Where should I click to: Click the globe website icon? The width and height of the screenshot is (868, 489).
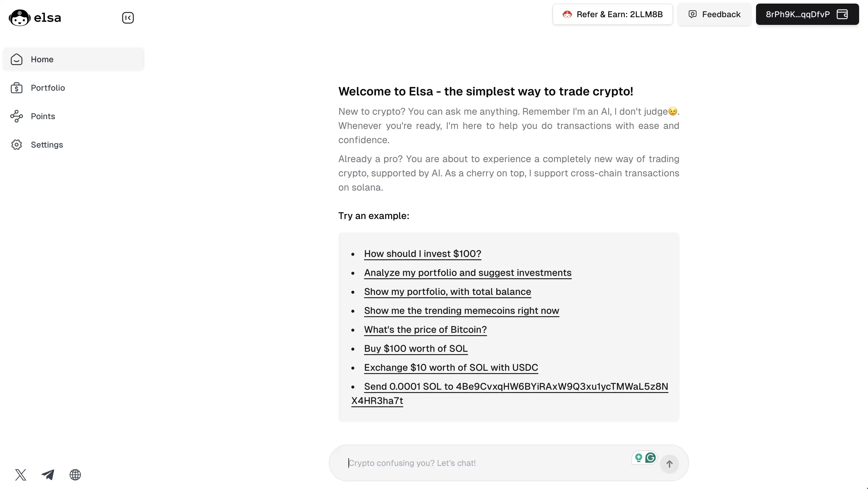[75, 474]
